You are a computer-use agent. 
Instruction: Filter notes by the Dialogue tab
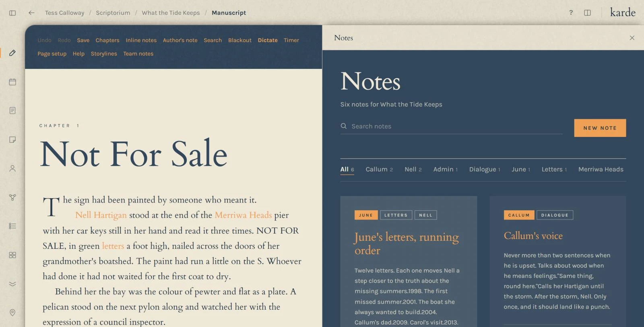[485, 170]
